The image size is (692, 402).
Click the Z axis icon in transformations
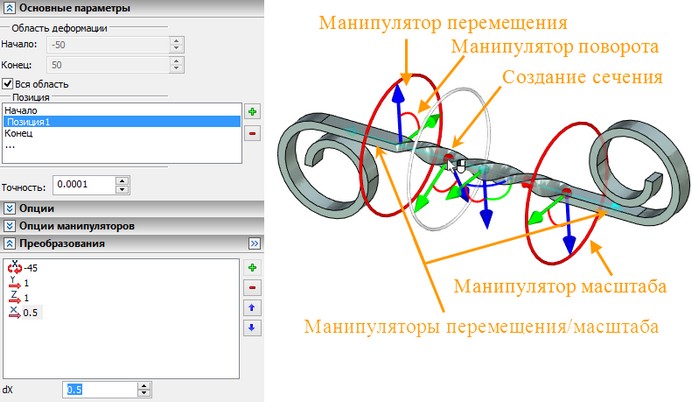[15, 298]
